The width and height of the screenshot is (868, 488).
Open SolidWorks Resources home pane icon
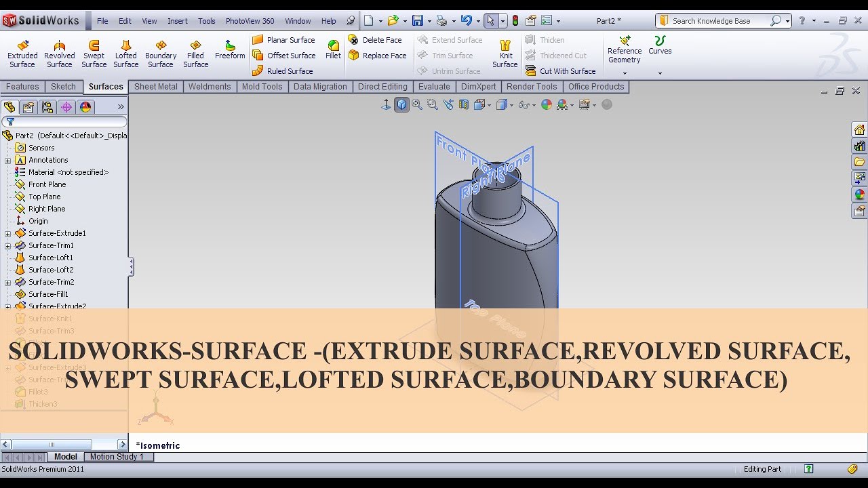860,129
